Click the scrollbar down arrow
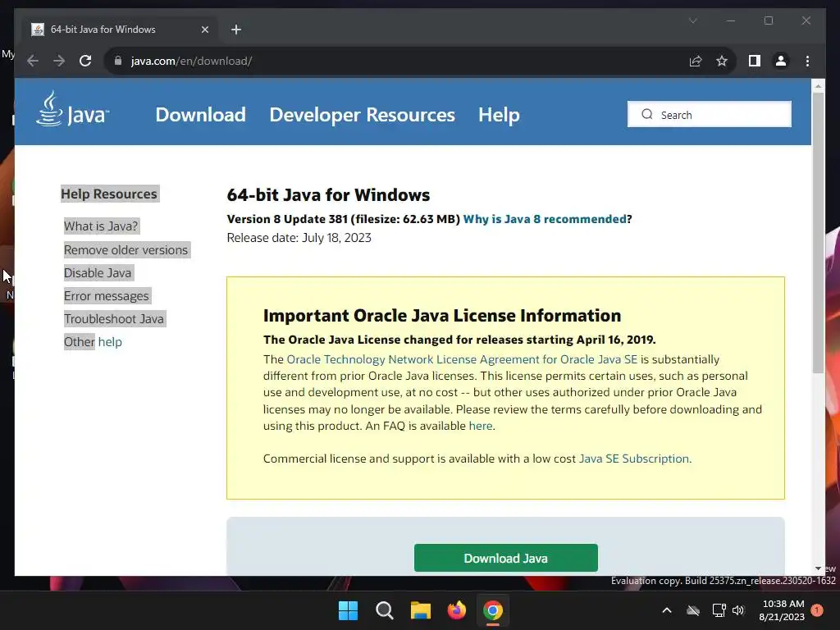 818,568
